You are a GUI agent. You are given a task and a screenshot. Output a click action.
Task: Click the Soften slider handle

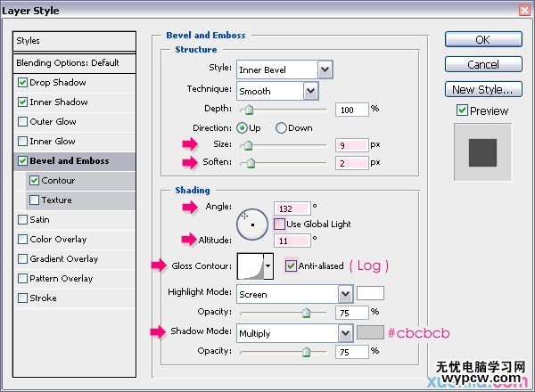point(251,163)
